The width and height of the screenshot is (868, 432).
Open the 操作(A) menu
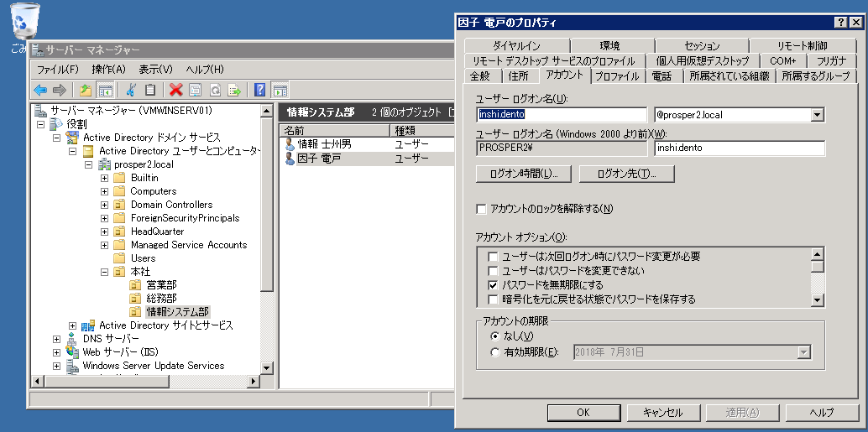point(108,69)
